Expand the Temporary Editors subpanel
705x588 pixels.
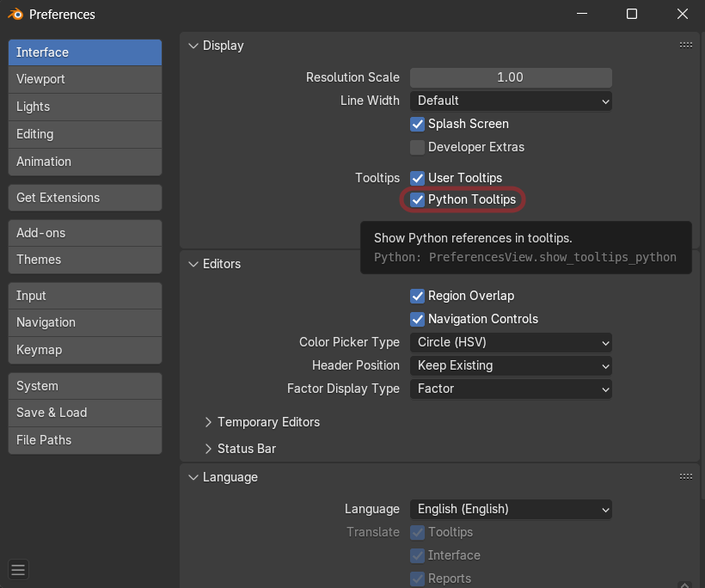208,422
